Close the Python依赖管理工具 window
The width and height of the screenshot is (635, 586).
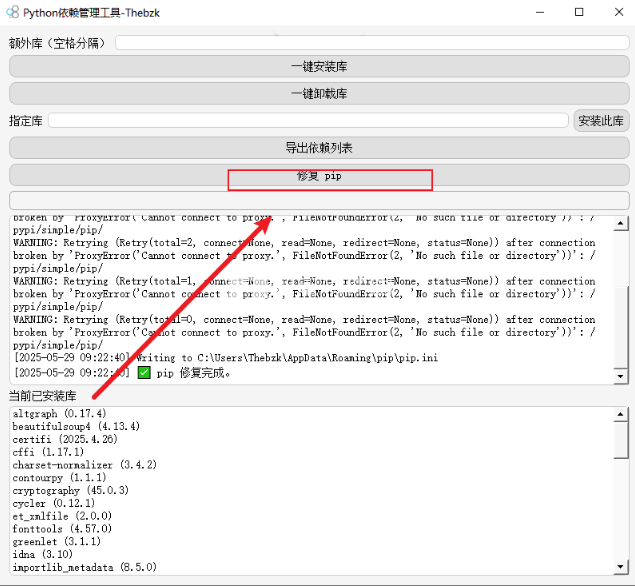[x=619, y=12]
